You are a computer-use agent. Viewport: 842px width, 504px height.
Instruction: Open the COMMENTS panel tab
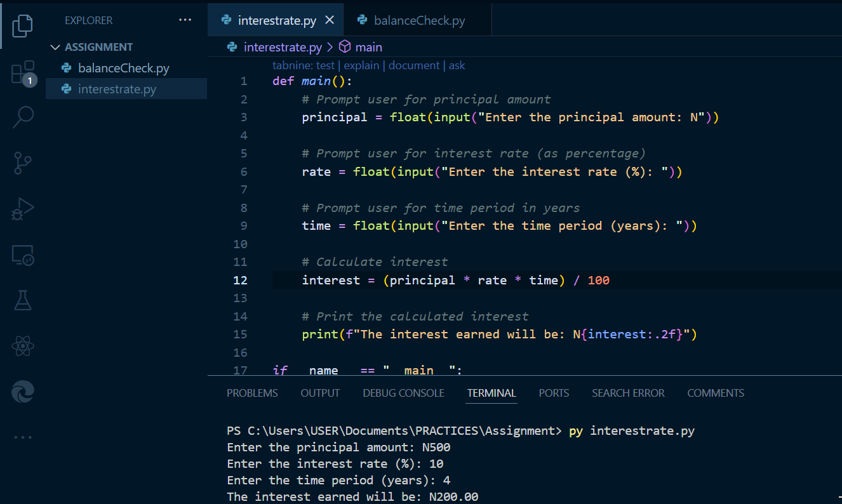click(x=716, y=393)
